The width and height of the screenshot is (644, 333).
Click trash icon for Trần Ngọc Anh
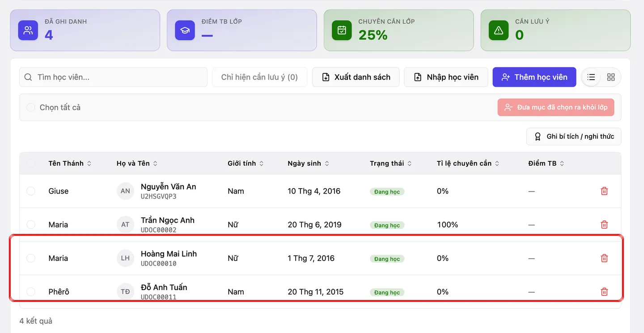pos(604,224)
